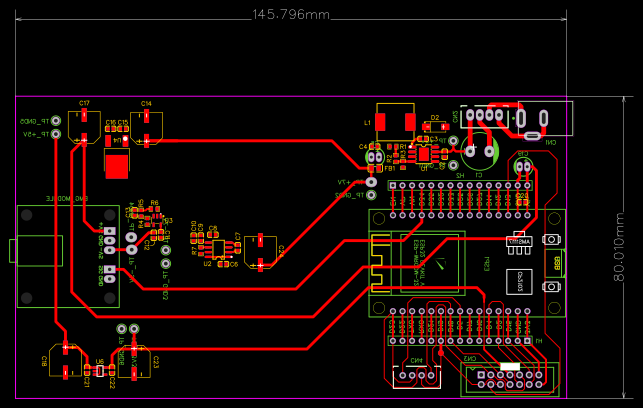
Task: Select the TP_GND5 test point pad
Action: 56,121
